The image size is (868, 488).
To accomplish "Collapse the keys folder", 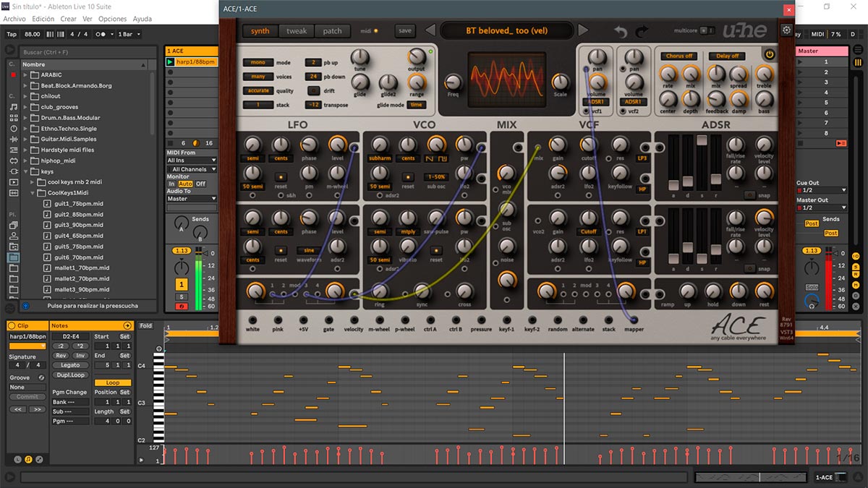I will point(25,172).
